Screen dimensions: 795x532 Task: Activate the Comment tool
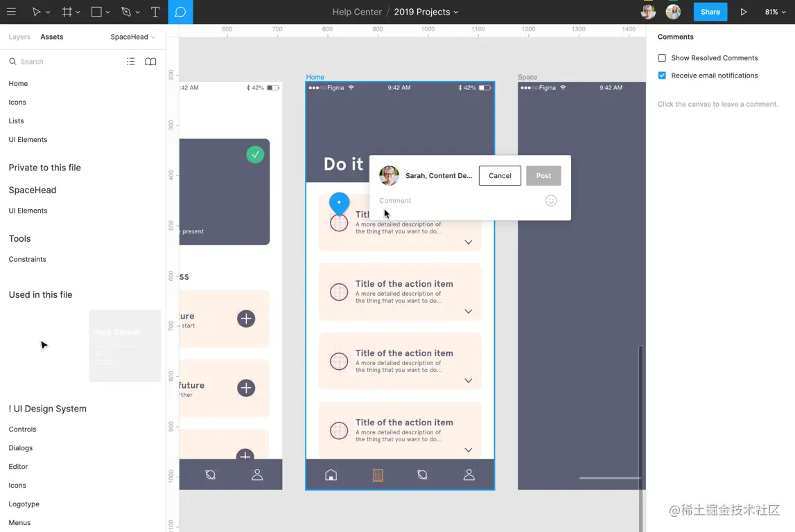pos(180,12)
